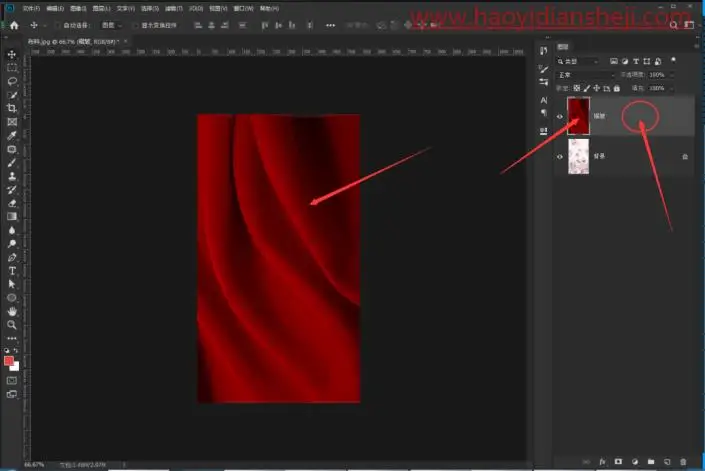Select the Gradient tool
Viewport: 705px width, 471px height.
(x=12, y=217)
